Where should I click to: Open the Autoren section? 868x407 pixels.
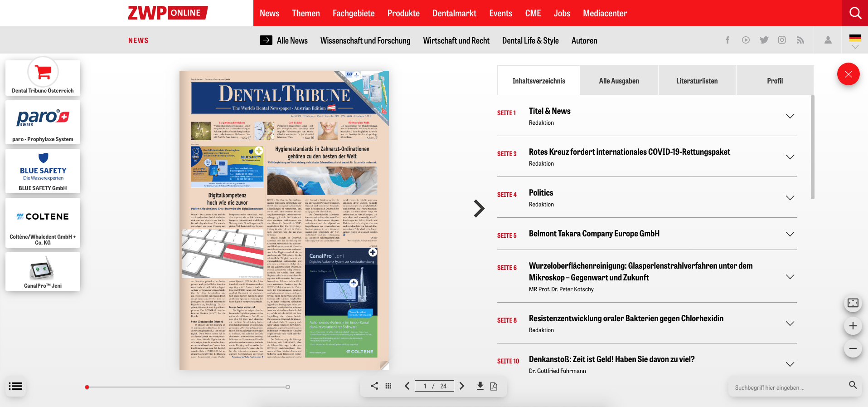point(584,40)
